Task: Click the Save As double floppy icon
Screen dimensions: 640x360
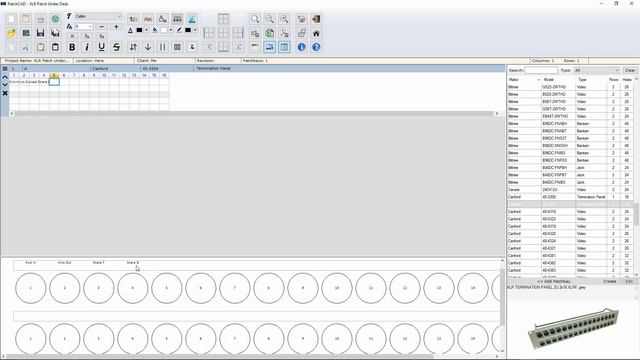Action: coord(55,33)
